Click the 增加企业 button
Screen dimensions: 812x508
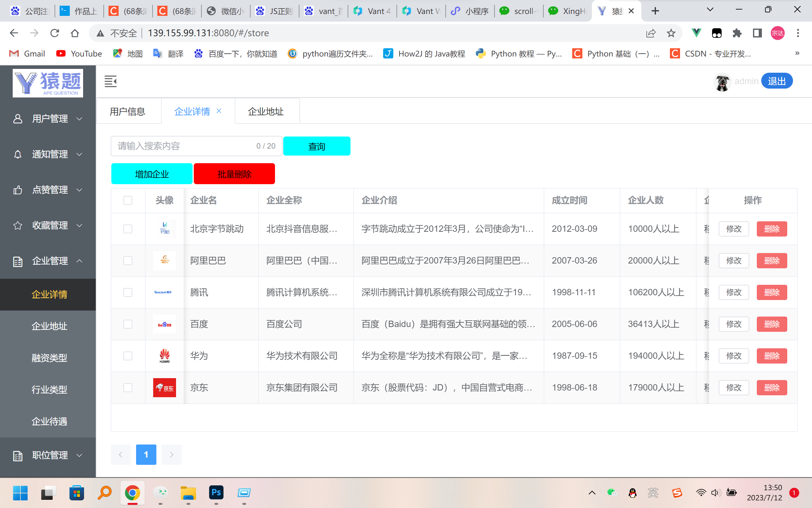point(152,174)
